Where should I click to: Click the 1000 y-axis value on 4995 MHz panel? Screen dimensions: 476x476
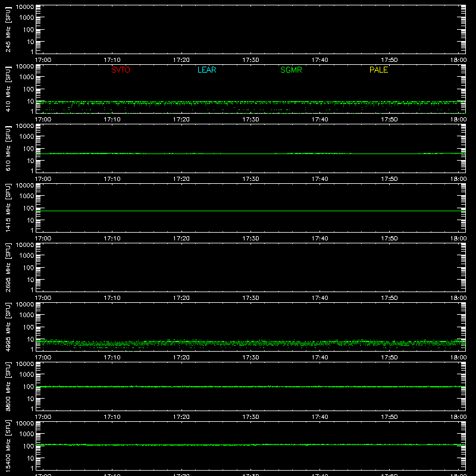pyautogui.click(x=27, y=315)
